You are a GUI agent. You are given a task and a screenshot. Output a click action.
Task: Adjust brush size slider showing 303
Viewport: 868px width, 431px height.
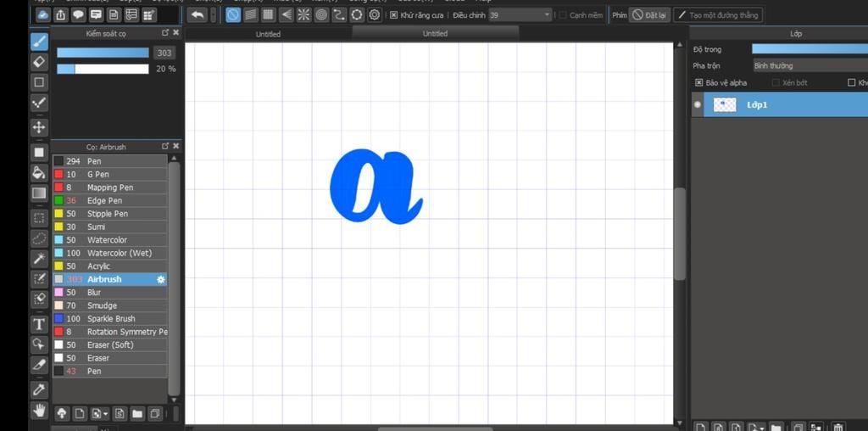[x=103, y=53]
